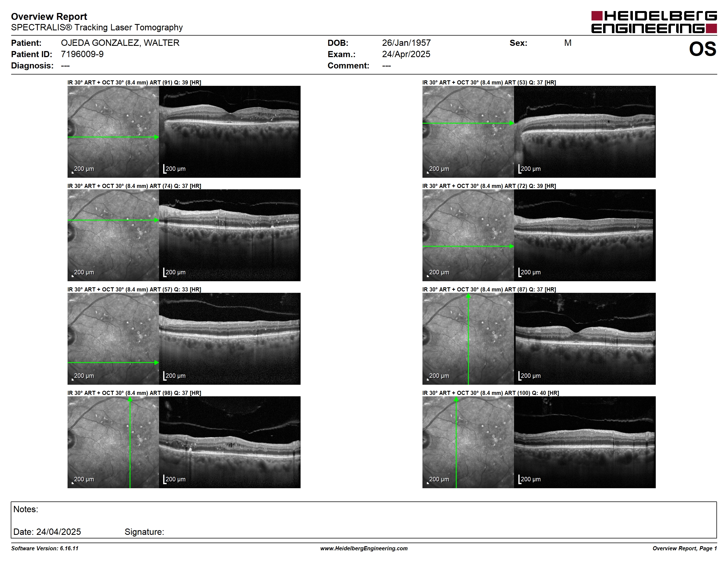
Task: Select Patient ID 7196009-9
Action: click(82, 54)
